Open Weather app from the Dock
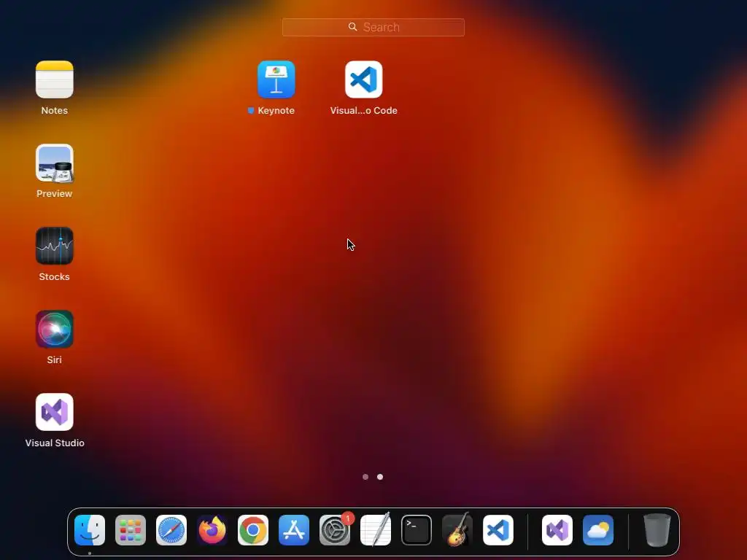747x560 pixels. pos(598,530)
